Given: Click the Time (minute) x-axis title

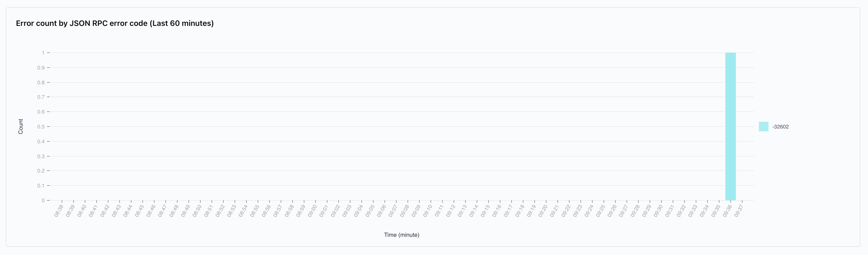Looking at the screenshot, I should [x=402, y=235].
